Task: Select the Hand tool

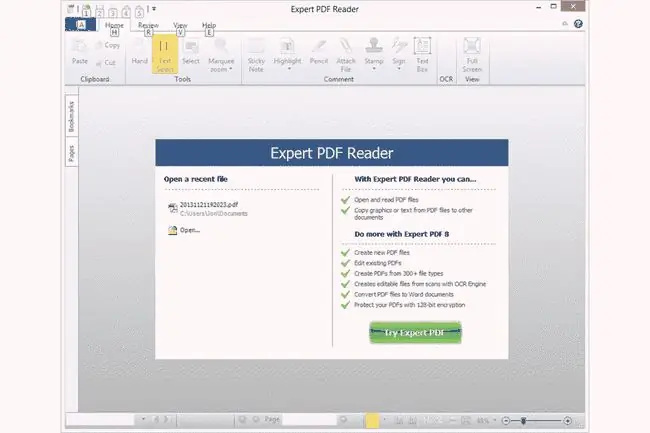Action: click(x=140, y=53)
